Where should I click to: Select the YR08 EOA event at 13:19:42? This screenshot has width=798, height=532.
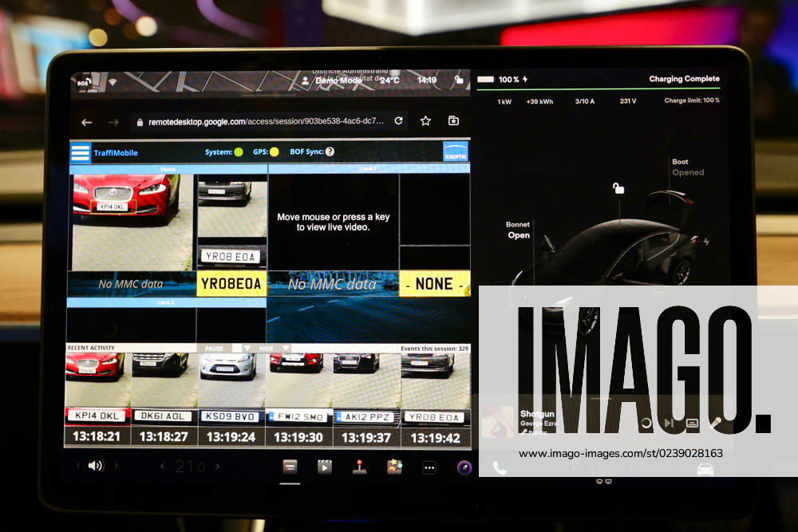[x=435, y=400]
